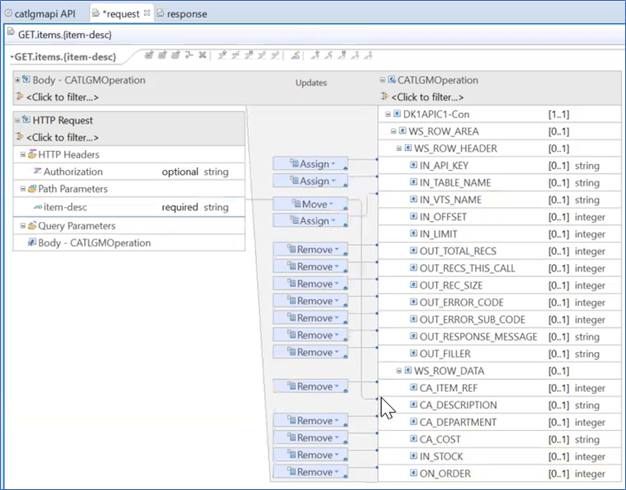Open Remove transform for CA_DEPARTMENT

[310, 421]
